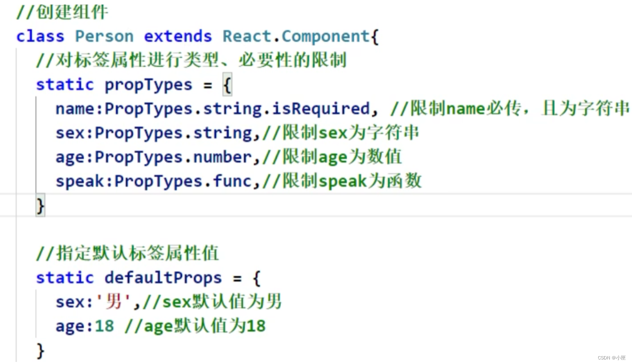Viewport: 632px width, 364px height.
Task: Click the "extends" keyword
Action: click(x=178, y=37)
